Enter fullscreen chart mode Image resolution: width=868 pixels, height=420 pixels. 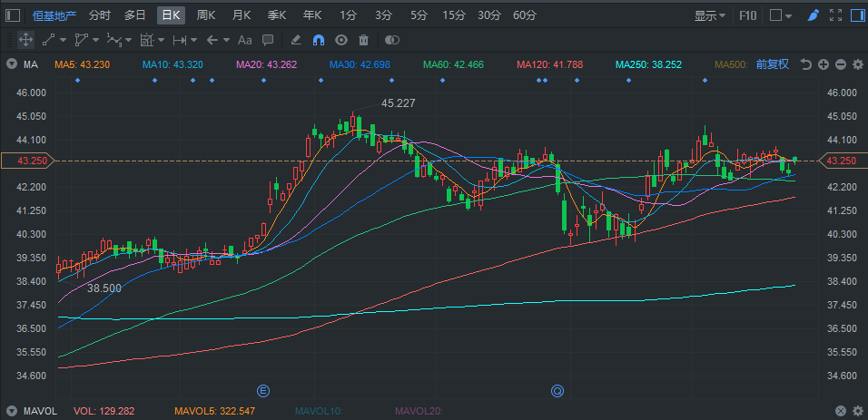835,15
